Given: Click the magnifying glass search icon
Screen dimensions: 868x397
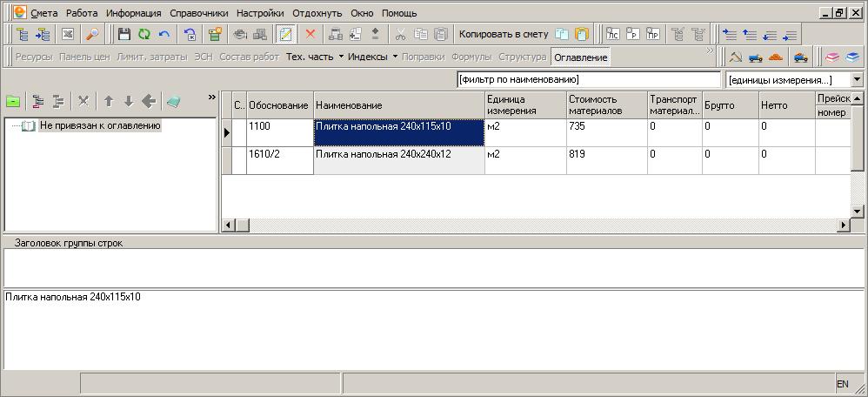Looking at the screenshot, I should pos(92,34).
